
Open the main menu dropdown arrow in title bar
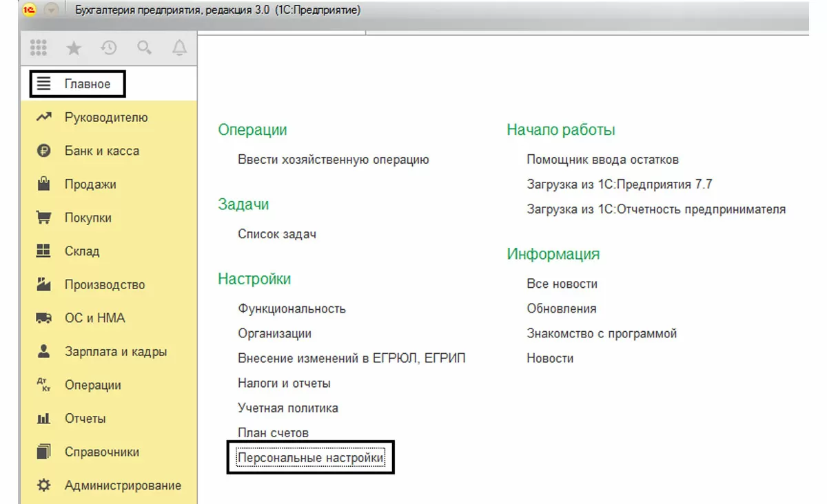(52, 10)
